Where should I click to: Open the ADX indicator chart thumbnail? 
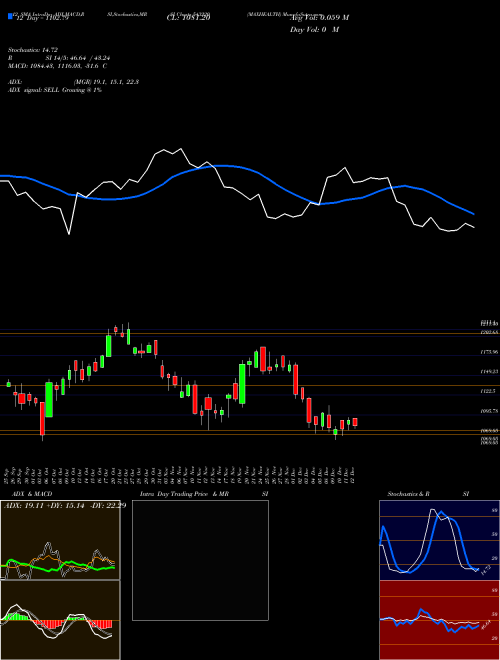point(60,540)
